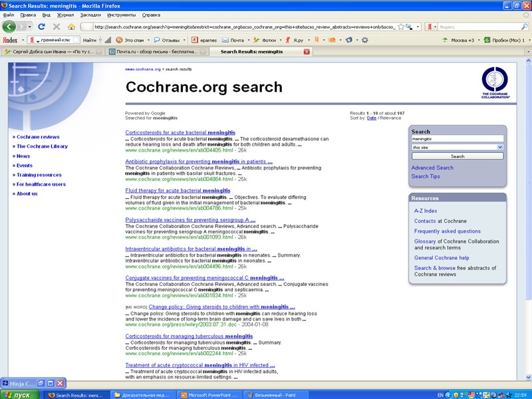The height and width of the screenshot is (399, 532).
Task: Open the 'Инструменты' menu
Action: point(122,15)
